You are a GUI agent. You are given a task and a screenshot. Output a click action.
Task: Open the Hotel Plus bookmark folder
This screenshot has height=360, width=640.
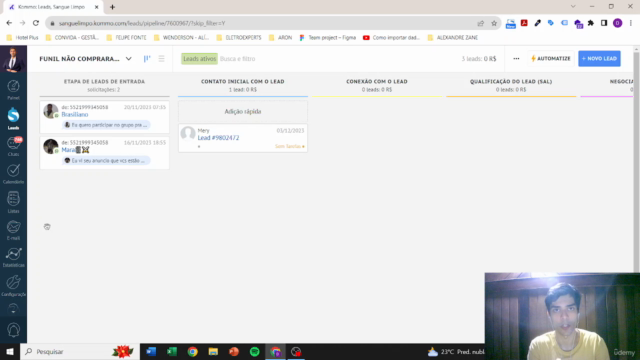tap(22, 38)
